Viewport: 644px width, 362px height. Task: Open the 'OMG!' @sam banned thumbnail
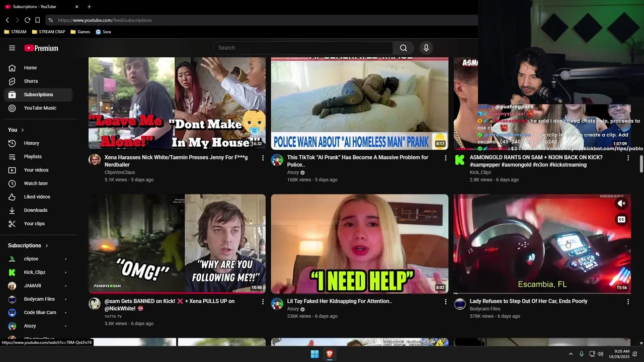click(x=177, y=244)
